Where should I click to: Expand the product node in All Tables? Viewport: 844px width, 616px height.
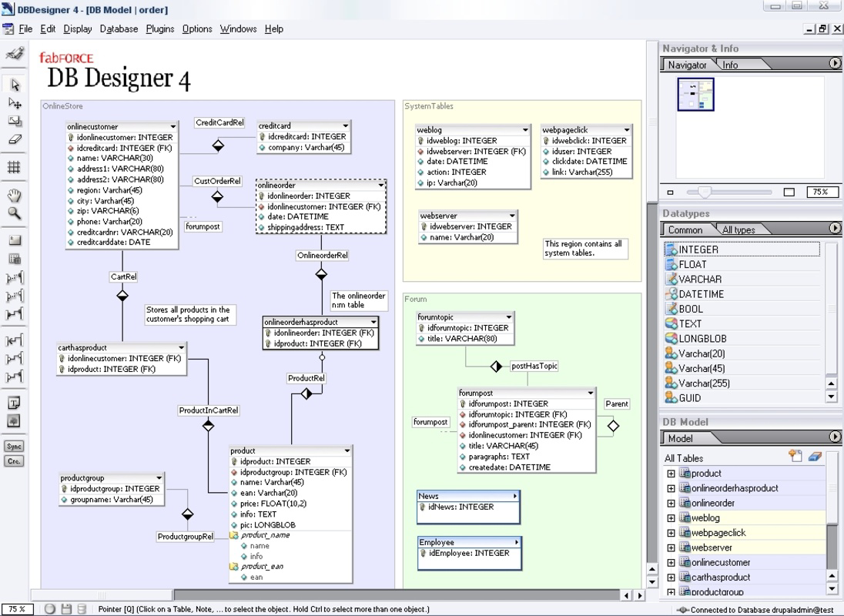[x=671, y=474]
